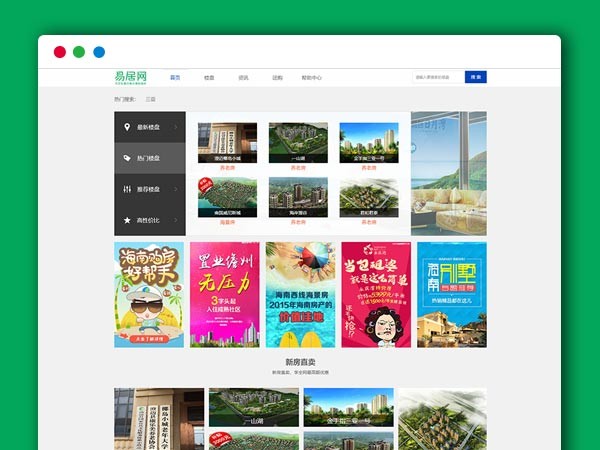Click the tag icon beside 热门楼盘
Screen dimensions: 600x450
click(126, 158)
